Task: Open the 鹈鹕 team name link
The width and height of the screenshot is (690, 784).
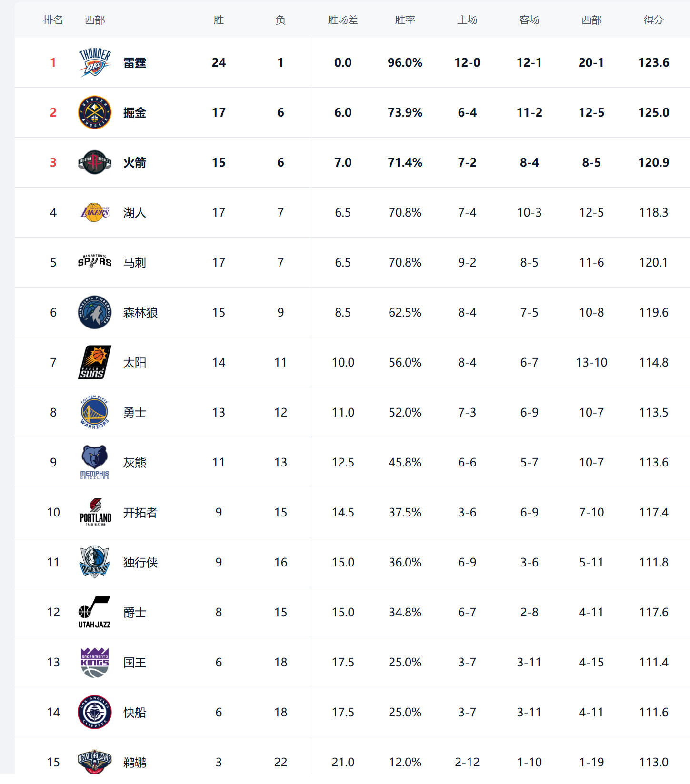Action: coord(134,763)
